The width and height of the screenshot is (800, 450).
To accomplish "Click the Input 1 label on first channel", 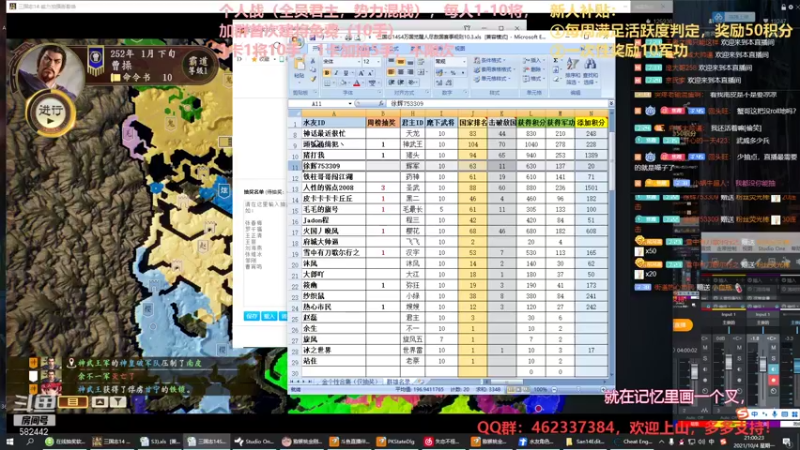I will (x=728, y=315).
